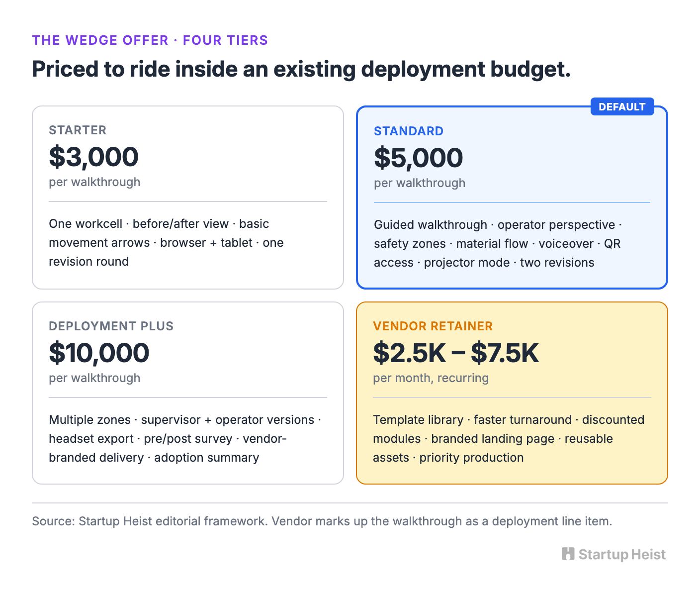Click the Startup Heist logo icon
The image size is (700, 596).
[x=568, y=554]
